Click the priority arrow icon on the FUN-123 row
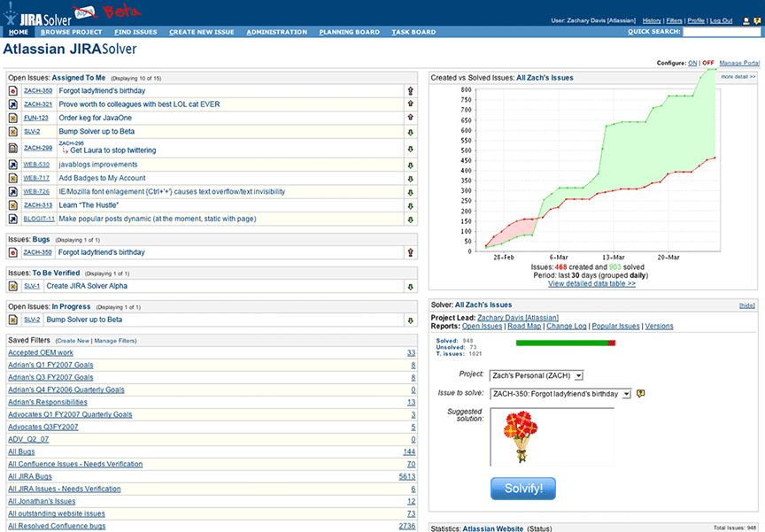 (x=410, y=117)
